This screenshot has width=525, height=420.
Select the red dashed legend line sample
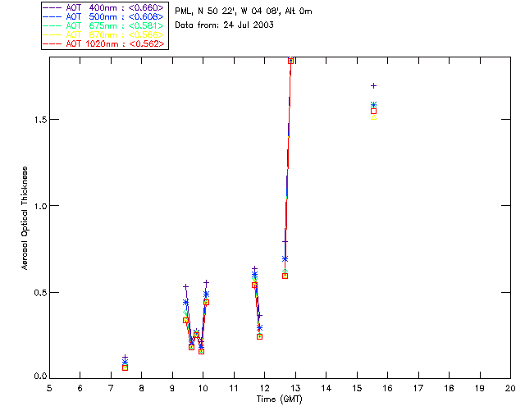tap(52, 43)
